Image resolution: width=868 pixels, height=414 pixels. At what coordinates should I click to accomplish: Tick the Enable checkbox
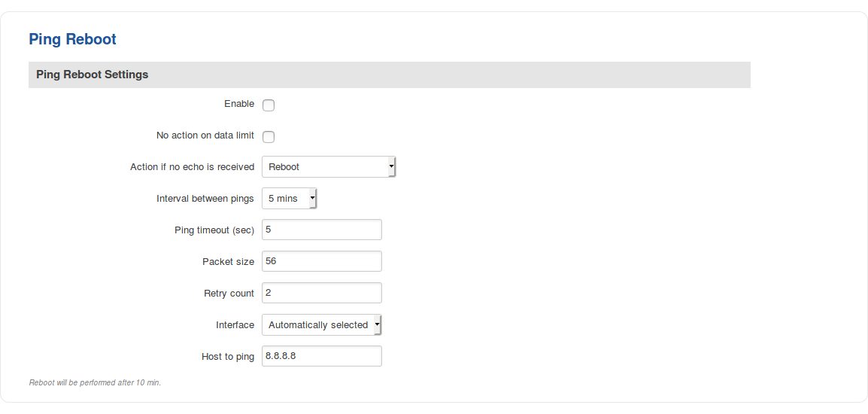[x=269, y=105]
